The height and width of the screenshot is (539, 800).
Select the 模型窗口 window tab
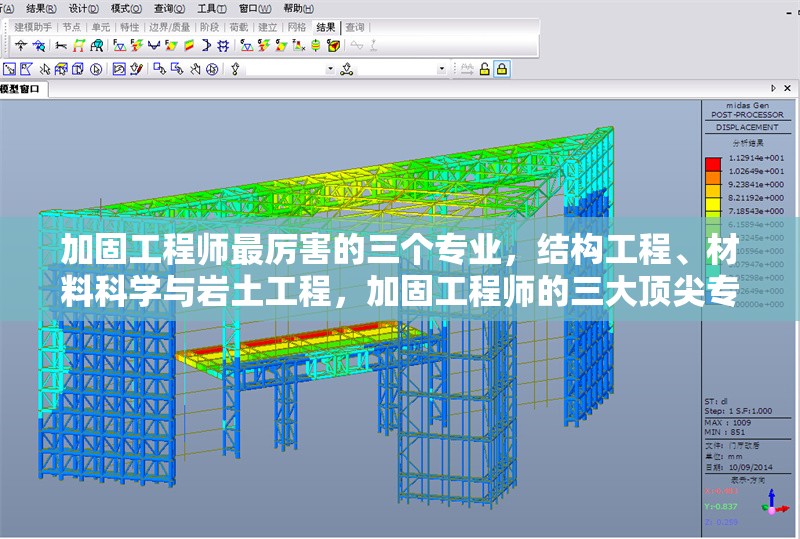pyautogui.click(x=22, y=89)
